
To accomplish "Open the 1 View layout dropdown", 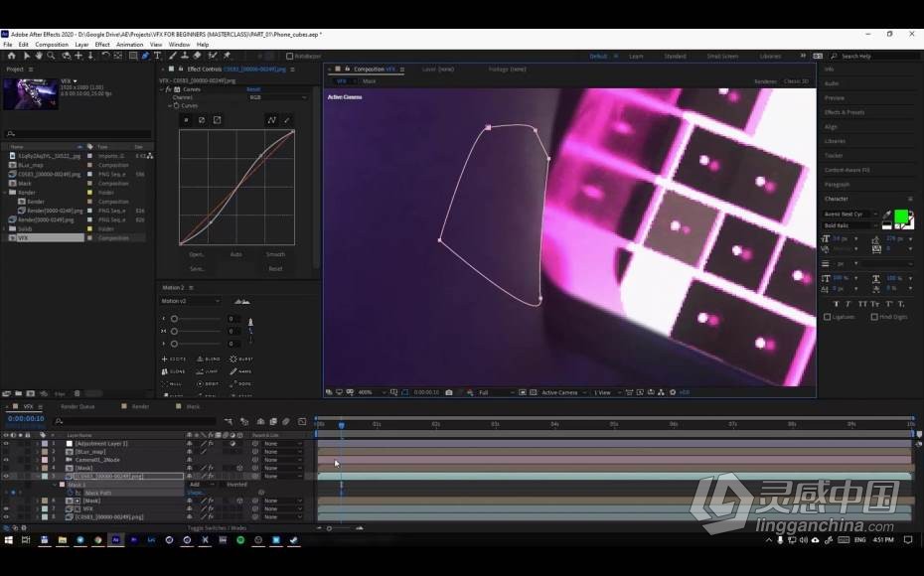I will (606, 392).
